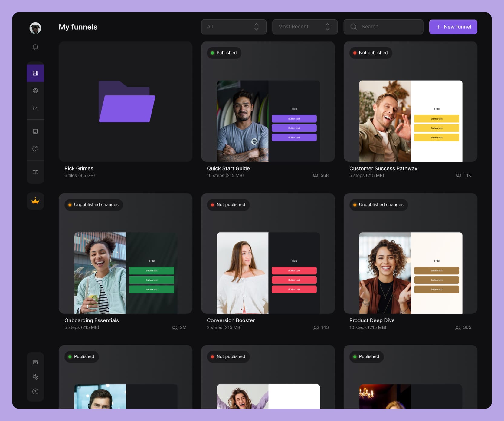Open the archive box icon
This screenshot has height=421, width=504.
point(35,362)
